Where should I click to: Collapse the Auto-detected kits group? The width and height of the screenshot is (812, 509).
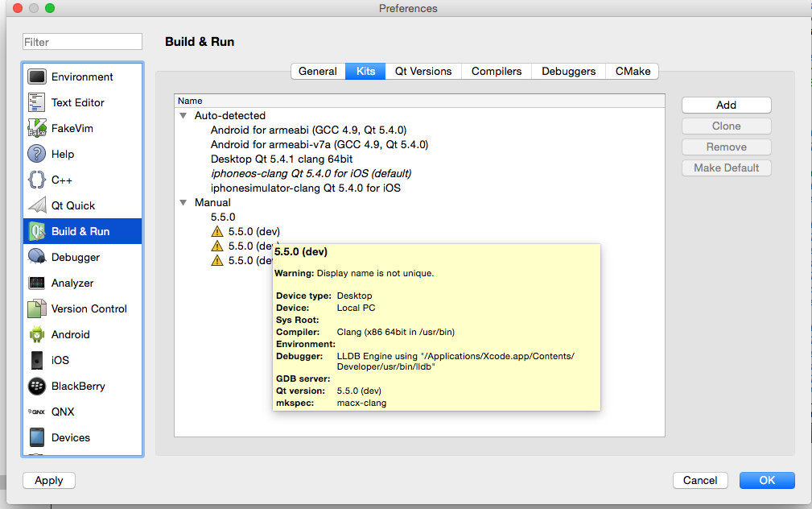[x=183, y=116]
